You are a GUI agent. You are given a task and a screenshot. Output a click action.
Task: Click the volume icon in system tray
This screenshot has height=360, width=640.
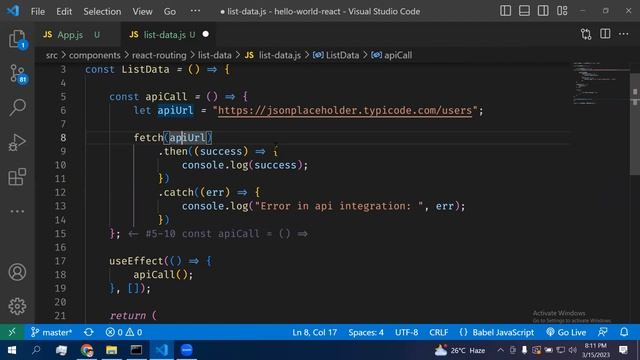click(573, 350)
